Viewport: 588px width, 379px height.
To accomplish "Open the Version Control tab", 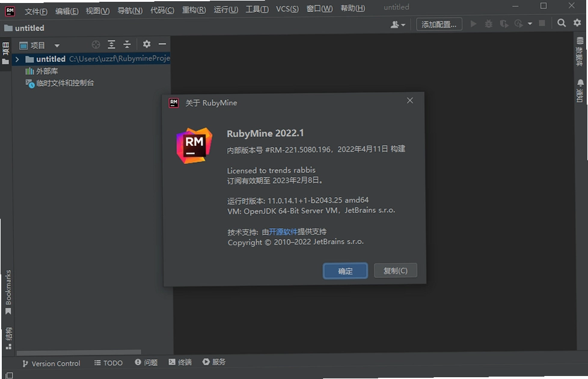I will click(51, 363).
